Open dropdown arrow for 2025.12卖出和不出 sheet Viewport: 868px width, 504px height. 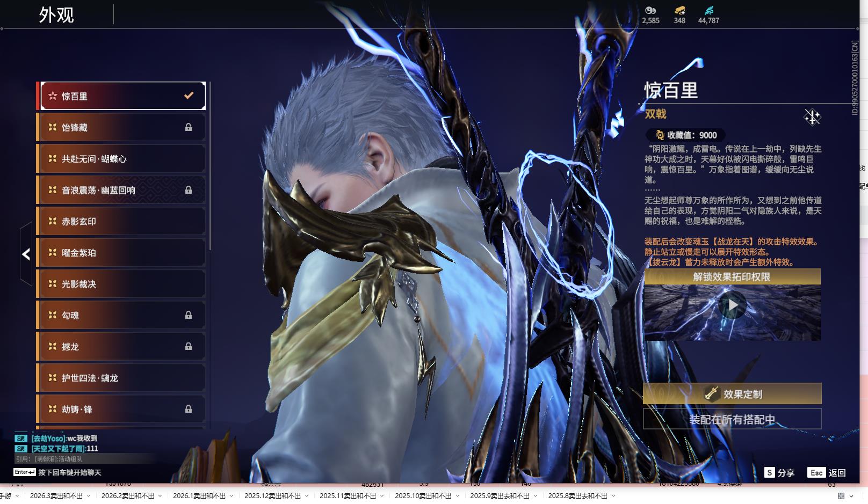pyautogui.click(x=307, y=496)
